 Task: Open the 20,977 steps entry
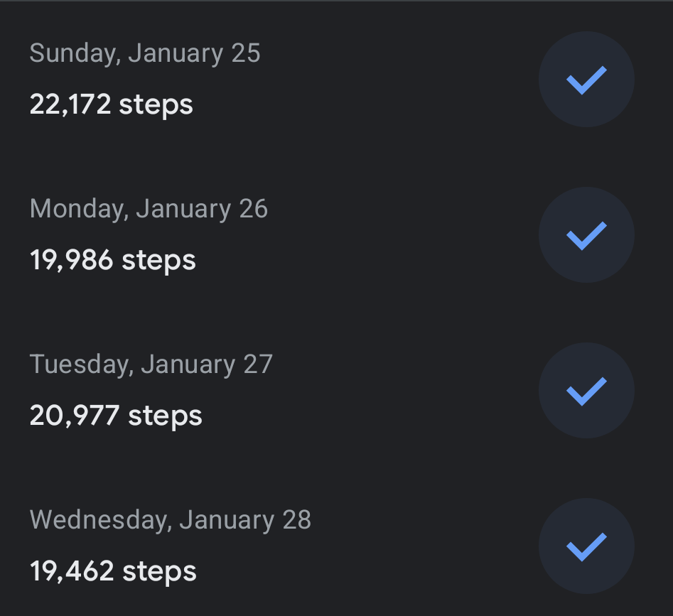pyautogui.click(x=116, y=416)
